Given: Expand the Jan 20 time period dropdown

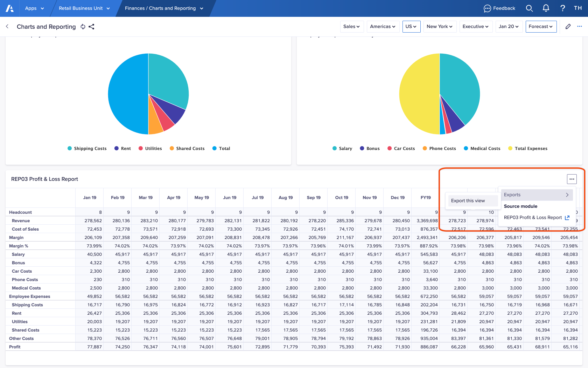Looking at the screenshot, I should tap(509, 26).
